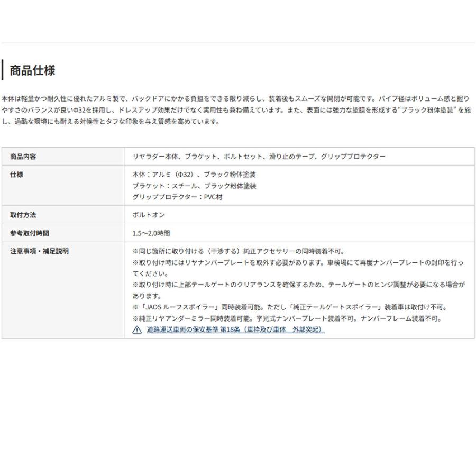The image size is (476, 476).
Task: Click the black vertical bar beside 商品仕様
Action: [x=3, y=70]
